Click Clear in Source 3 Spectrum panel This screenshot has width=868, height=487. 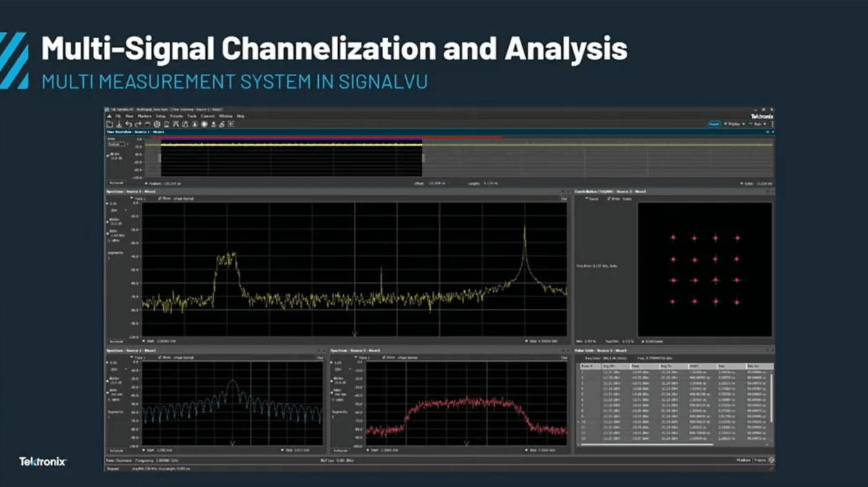point(564,358)
